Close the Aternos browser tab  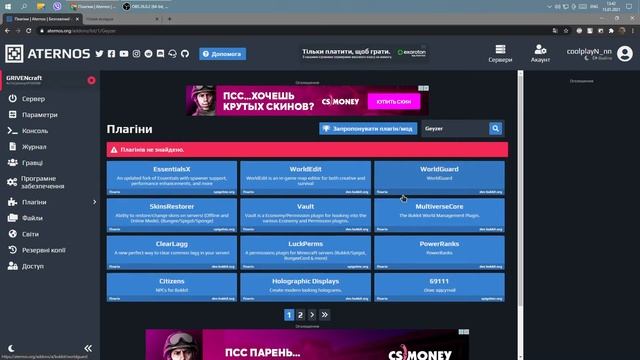click(77, 19)
